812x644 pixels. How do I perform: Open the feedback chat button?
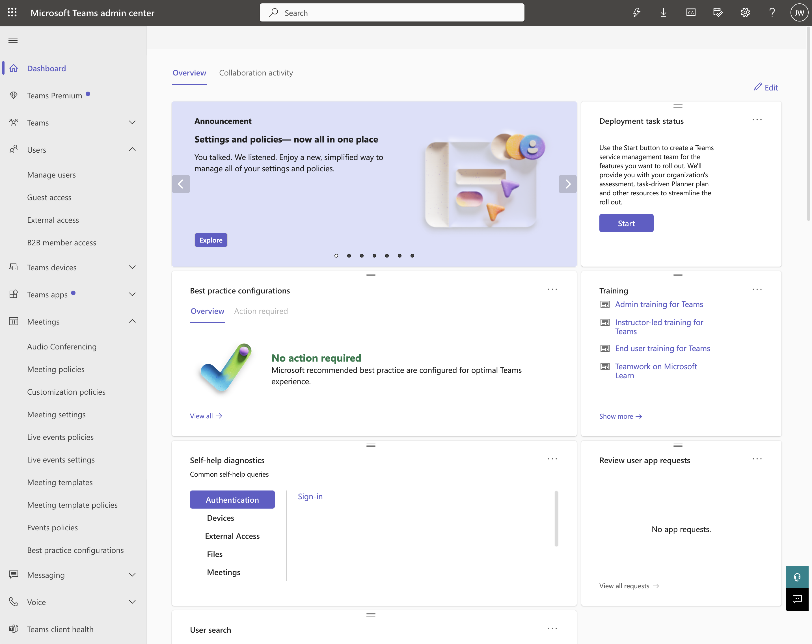point(797,599)
